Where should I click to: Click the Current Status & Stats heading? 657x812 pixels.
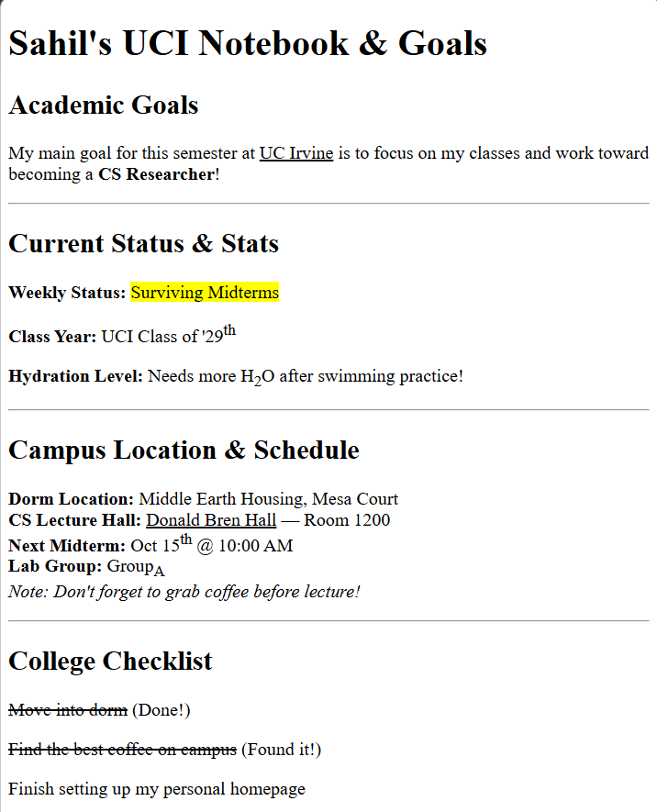click(x=143, y=243)
